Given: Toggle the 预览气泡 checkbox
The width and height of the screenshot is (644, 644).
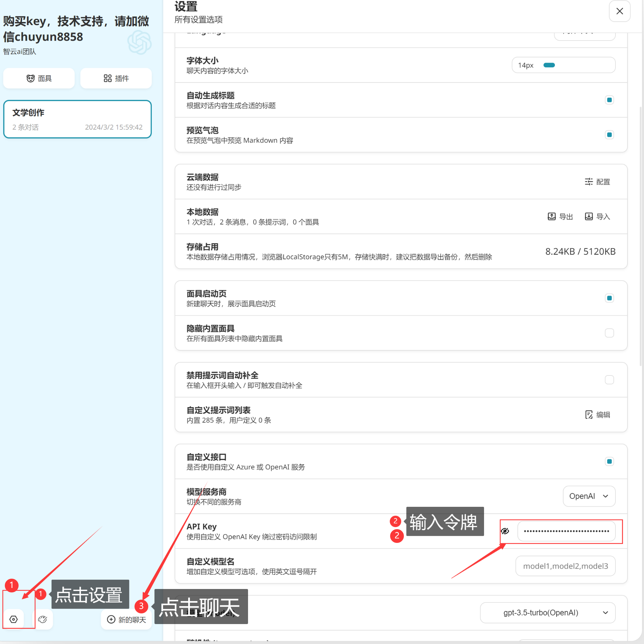Looking at the screenshot, I should click(609, 135).
